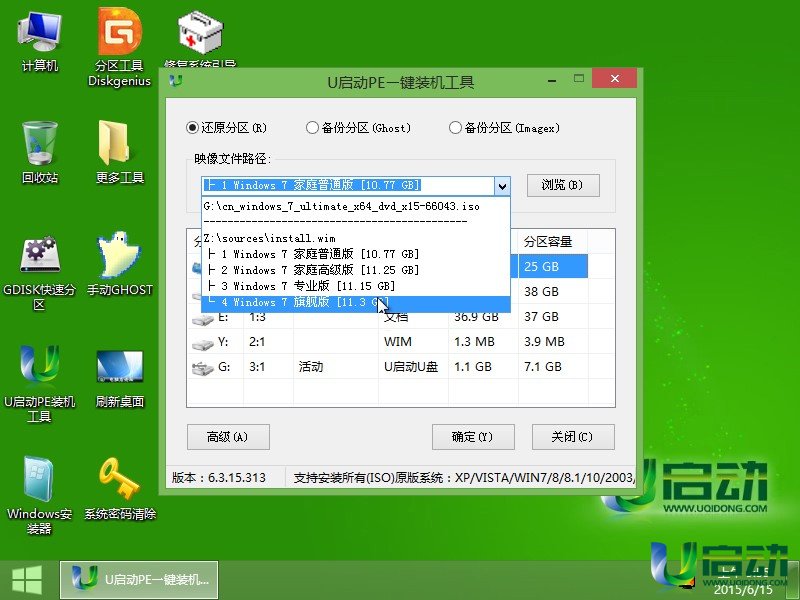Click the 2:1 partition number cell
This screenshot has height=600, width=800.
[268, 341]
